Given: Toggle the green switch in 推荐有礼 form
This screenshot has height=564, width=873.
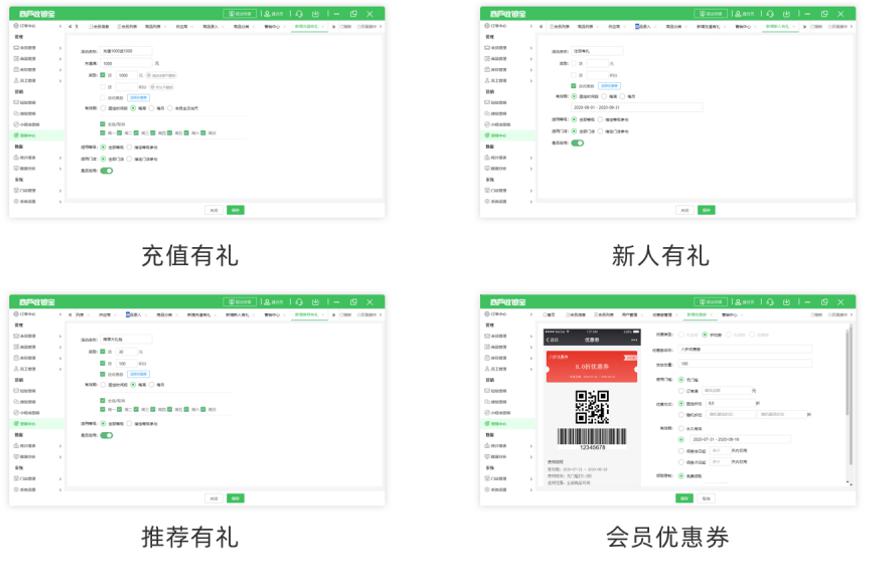Looking at the screenshot, I should tap(106, 435).
